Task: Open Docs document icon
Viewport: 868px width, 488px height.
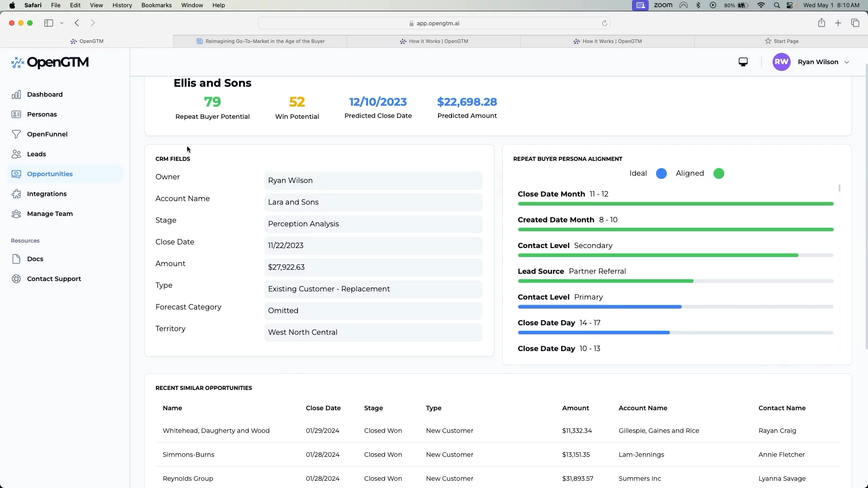Action: [x=16, y=259]
